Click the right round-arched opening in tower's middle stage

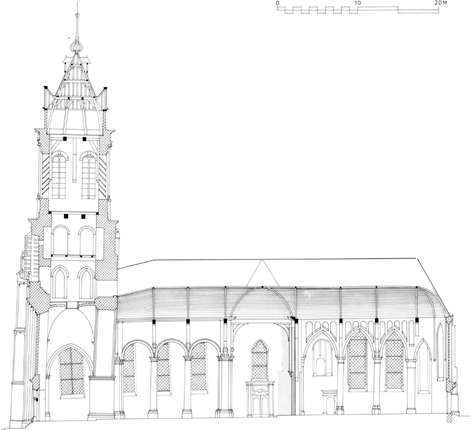coord(87,240)
